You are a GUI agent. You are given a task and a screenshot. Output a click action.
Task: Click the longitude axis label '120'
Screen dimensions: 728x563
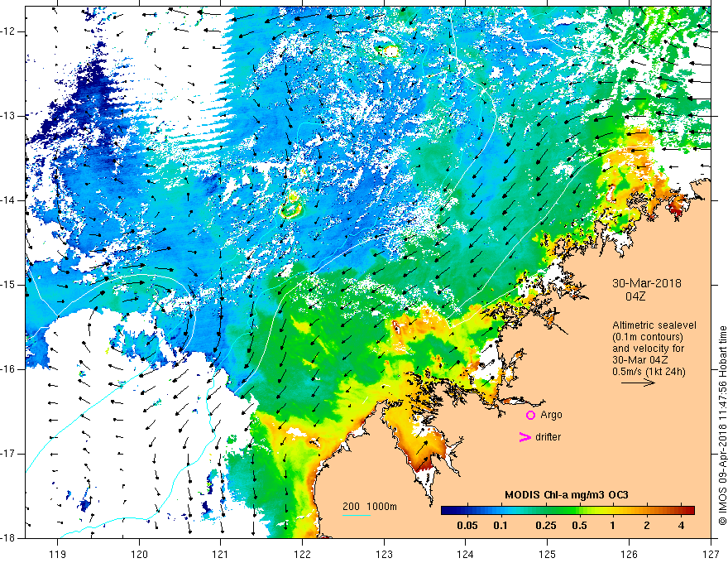139,554
